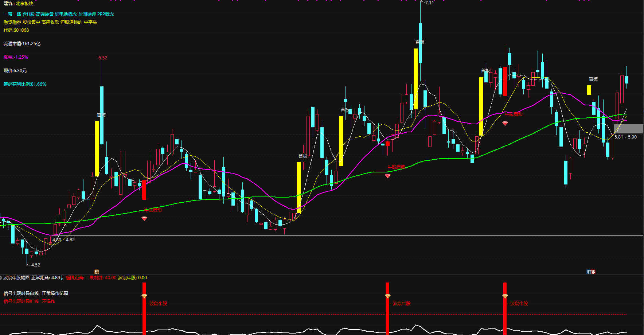Click the rightmost red diamond 牛股启动 signal

[x=505, y=124]
